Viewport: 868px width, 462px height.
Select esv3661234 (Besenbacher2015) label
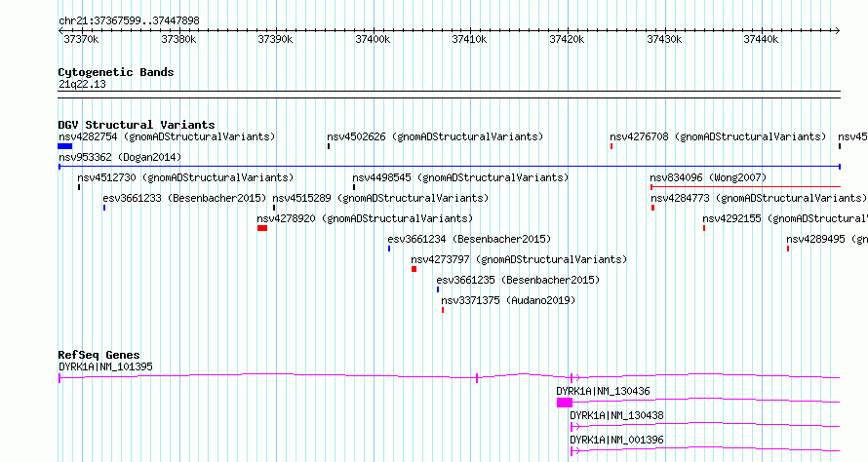(x=469, y=239)
